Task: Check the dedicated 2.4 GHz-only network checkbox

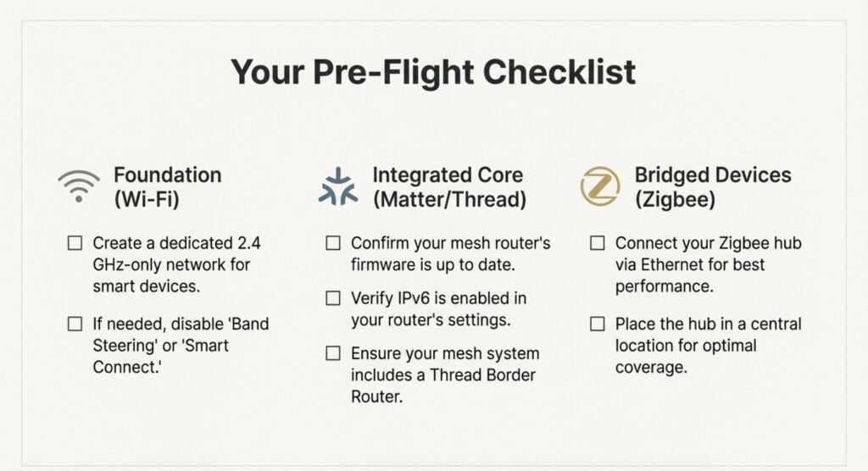Action: click(75, 244)
